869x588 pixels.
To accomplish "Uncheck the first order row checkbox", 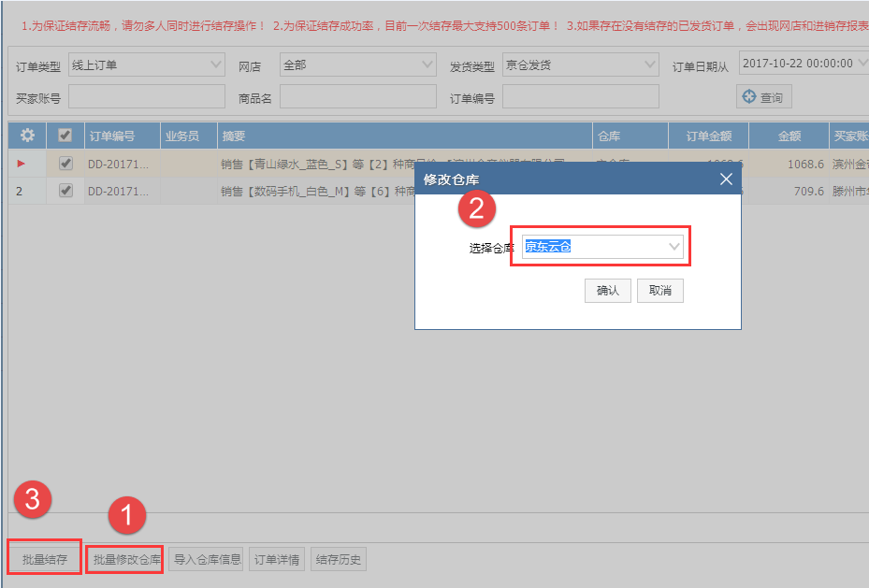I will tap(65, 164).
